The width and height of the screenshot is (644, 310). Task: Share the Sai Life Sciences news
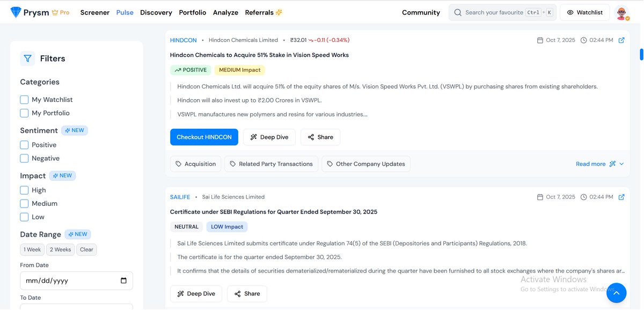pyautogui.click(x=247, y=293)
